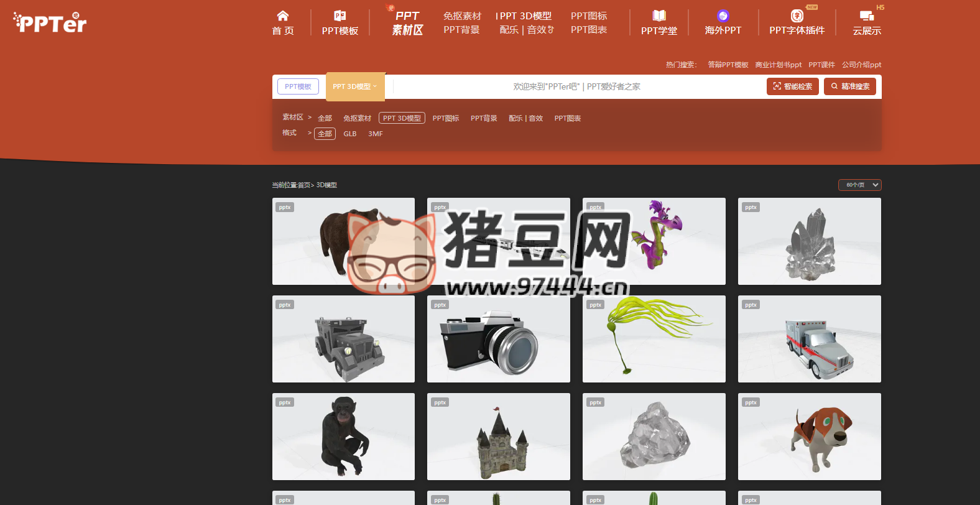
Task: Open the chimpanzee 3D model thumbnail
Action: [343, 437]
